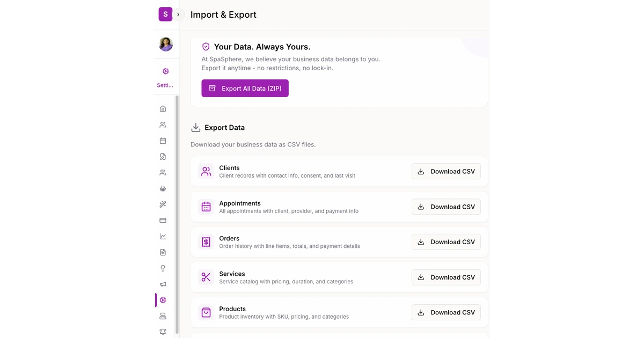Select the magic wand icon in the sidebar
644x338 pixels.
click(x=163, y=204)
